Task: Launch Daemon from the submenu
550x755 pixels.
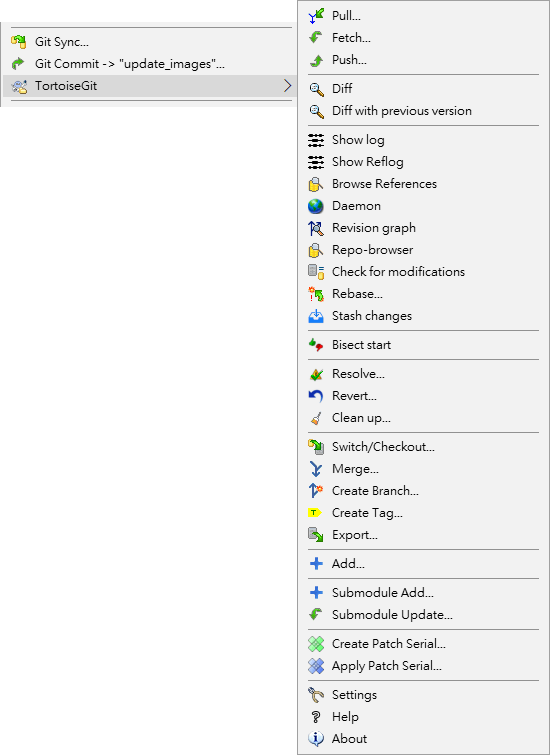Action: (424, 206)
